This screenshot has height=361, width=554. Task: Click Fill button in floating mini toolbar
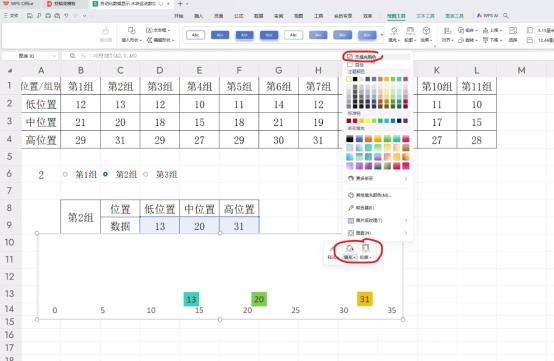coord(350,251)
